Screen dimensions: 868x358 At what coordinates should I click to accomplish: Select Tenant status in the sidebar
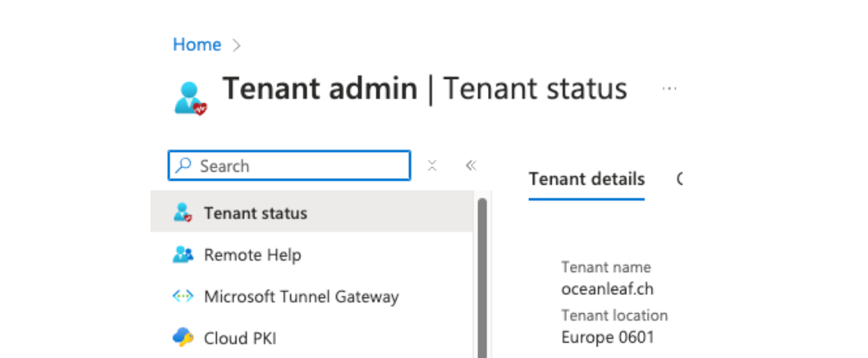pos(255,213)
